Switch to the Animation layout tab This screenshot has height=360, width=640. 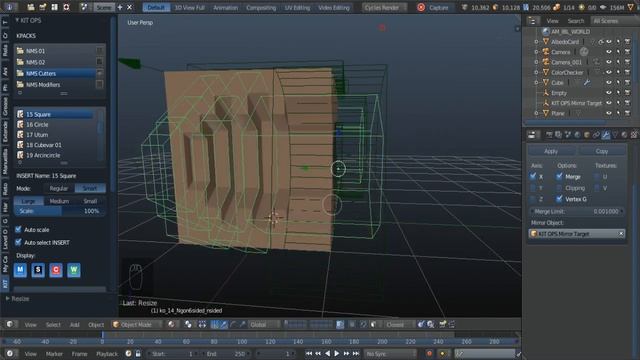(225, 7)
